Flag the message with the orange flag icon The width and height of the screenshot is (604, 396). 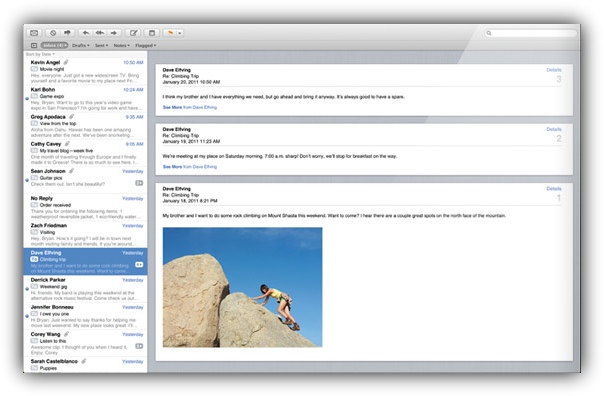coord(170,33)
